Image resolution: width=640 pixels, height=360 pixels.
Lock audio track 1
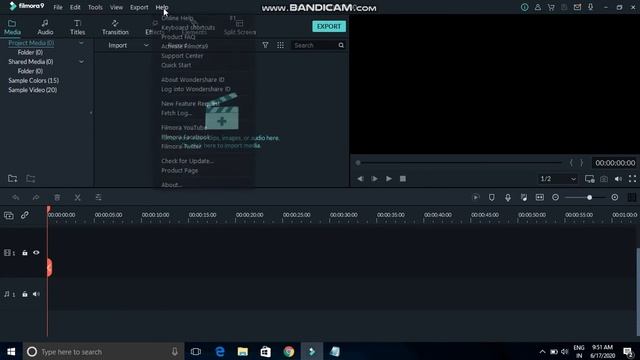(x=25, y=294)
